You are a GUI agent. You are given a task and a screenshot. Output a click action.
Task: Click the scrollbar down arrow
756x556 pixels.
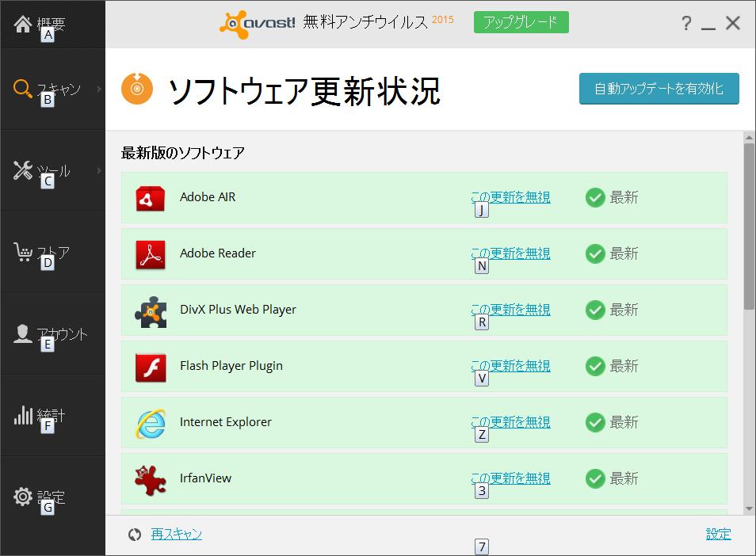tap(749, 508)
